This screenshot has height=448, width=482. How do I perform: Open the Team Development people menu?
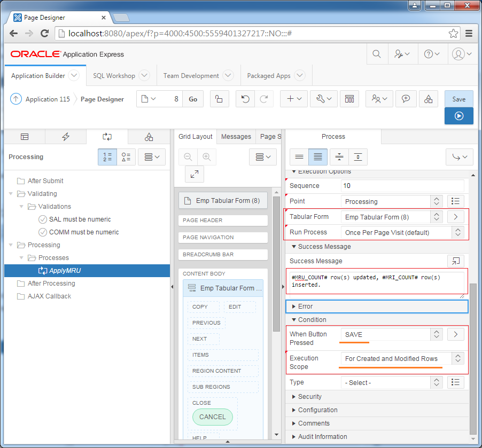click(x=379, y=99)
